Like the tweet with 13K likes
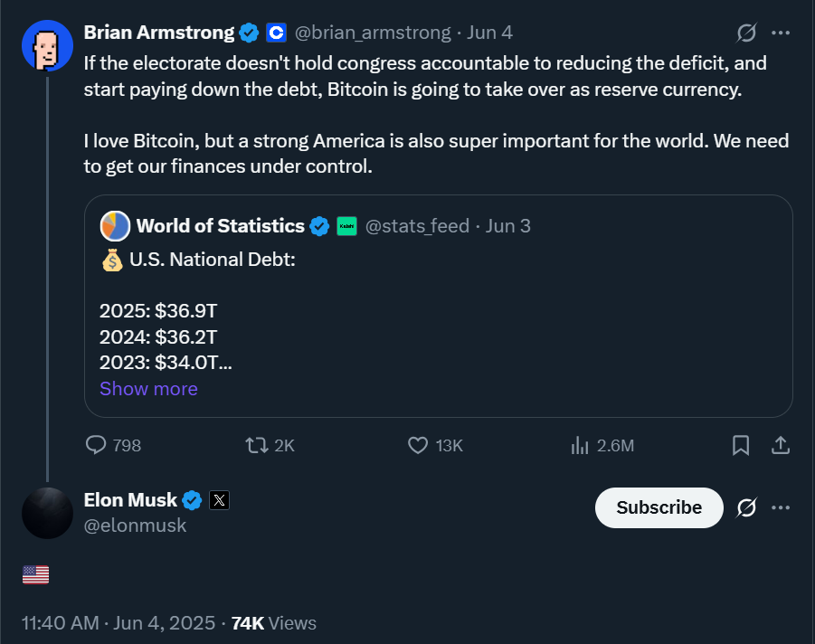The height and width of the screenshot is (644, 815). pos(418,445)
